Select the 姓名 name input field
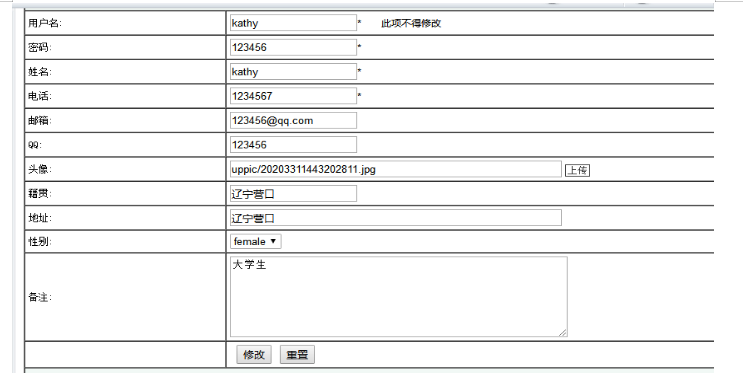The width and height of the screenshot is (749, 376). pos(293,72)
